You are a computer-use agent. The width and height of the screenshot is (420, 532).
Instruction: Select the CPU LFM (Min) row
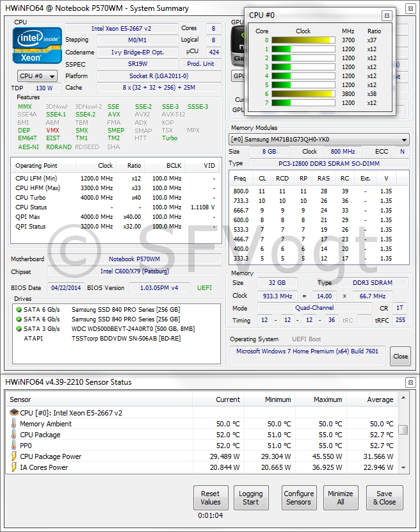[x=115, y=178]
